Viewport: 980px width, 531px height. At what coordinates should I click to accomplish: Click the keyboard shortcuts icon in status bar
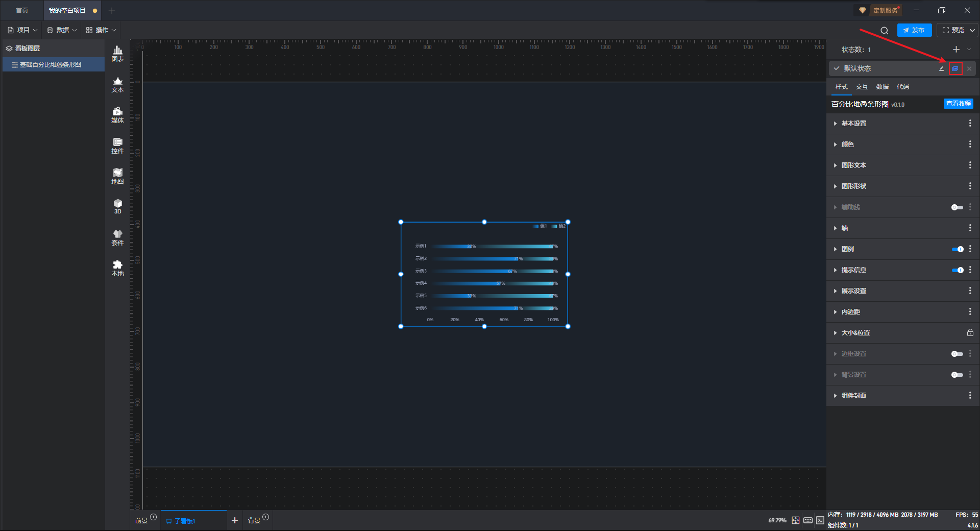coord(808,520)
